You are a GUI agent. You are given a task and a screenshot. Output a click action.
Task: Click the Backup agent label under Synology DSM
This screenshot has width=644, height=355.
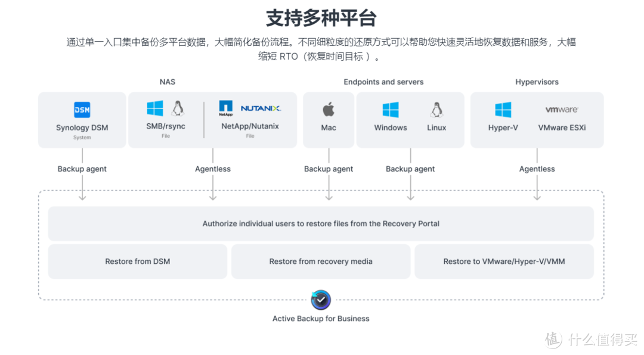tap(82, 169)
